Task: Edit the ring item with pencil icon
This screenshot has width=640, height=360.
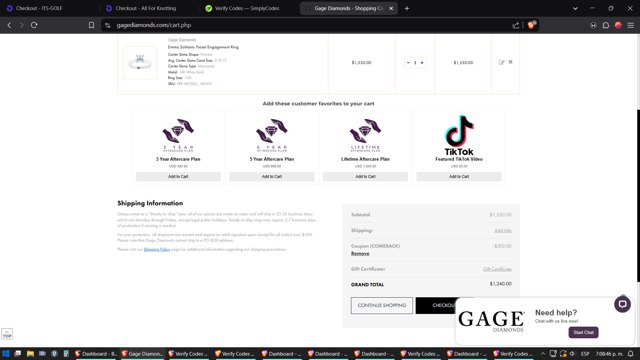Action: (501, 62)
